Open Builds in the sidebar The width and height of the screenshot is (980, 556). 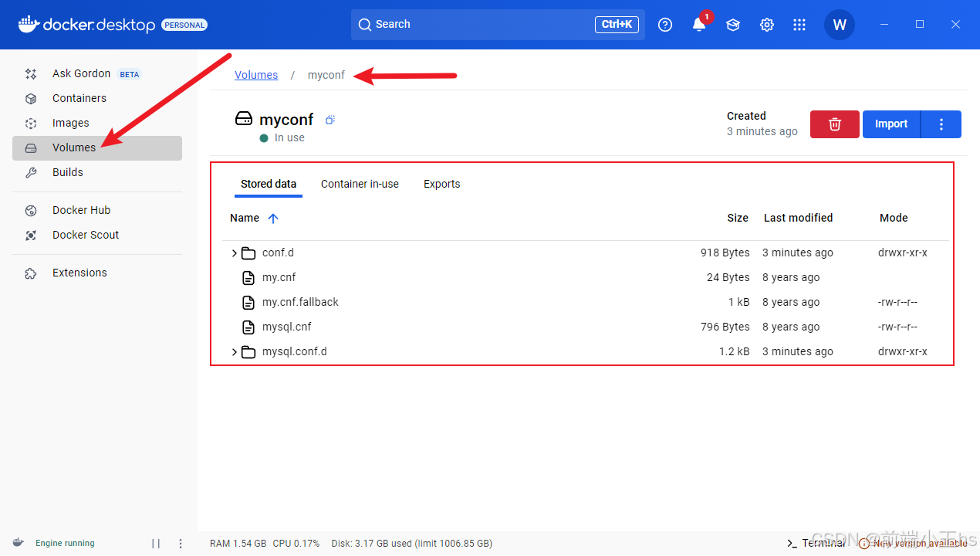(97, 173)
